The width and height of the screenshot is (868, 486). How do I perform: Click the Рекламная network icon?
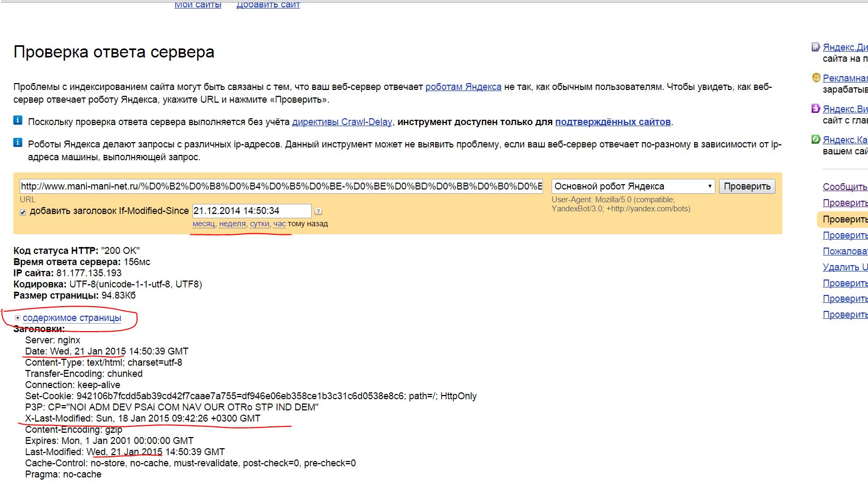tap(816, 78)
